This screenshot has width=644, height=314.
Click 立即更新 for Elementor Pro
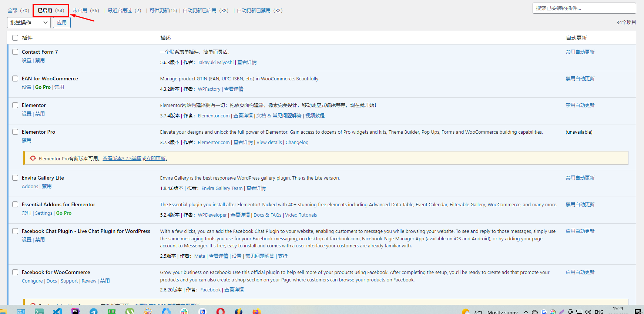click(x=156, y=158)
